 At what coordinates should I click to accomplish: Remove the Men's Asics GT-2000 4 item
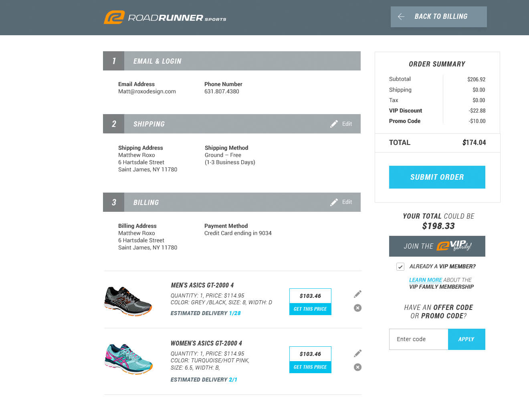click(x=357, y=308)
